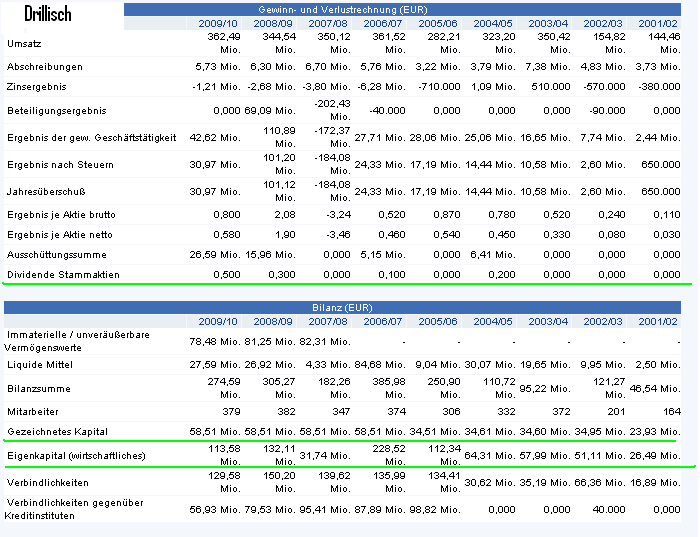Click 2008/09 column in Gewinn- und Verlustrechnung
Screen dimensions: 700x537
[273, 23]
